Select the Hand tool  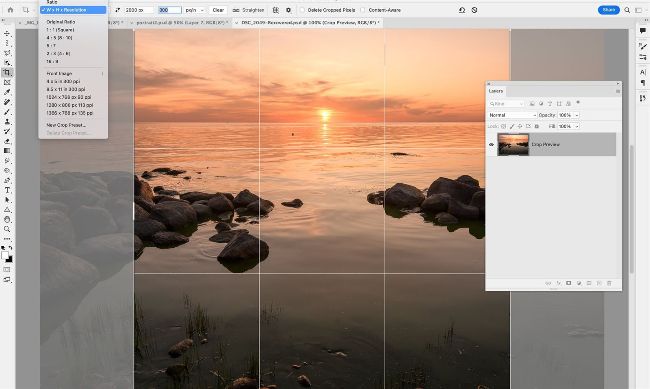point(7,219)
